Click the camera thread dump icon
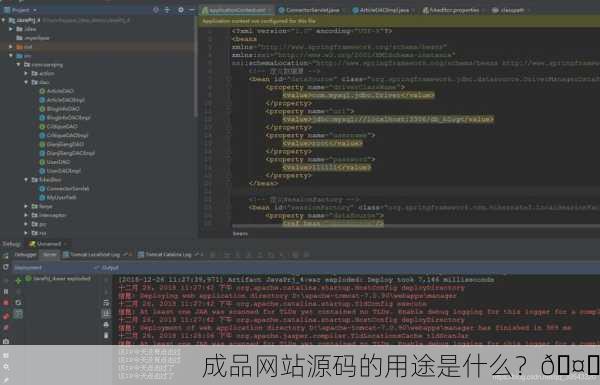Viewport: 600px width, 385px height. coord(6,341)
